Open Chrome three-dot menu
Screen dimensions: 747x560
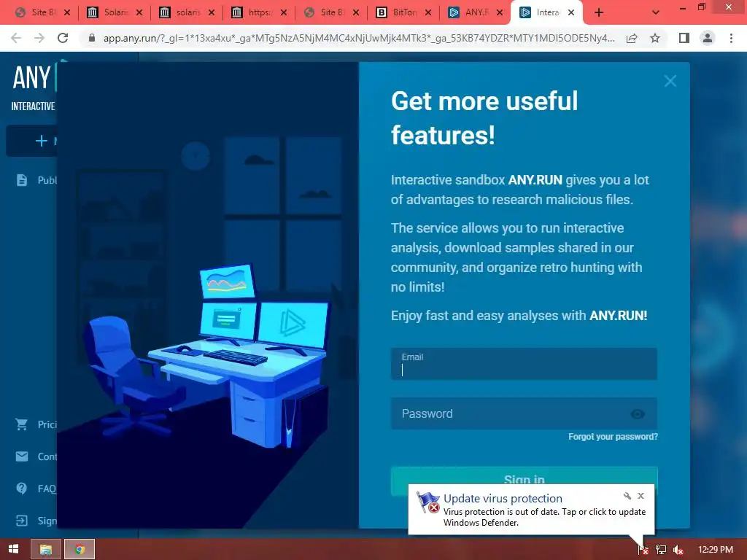click(731, 38)
